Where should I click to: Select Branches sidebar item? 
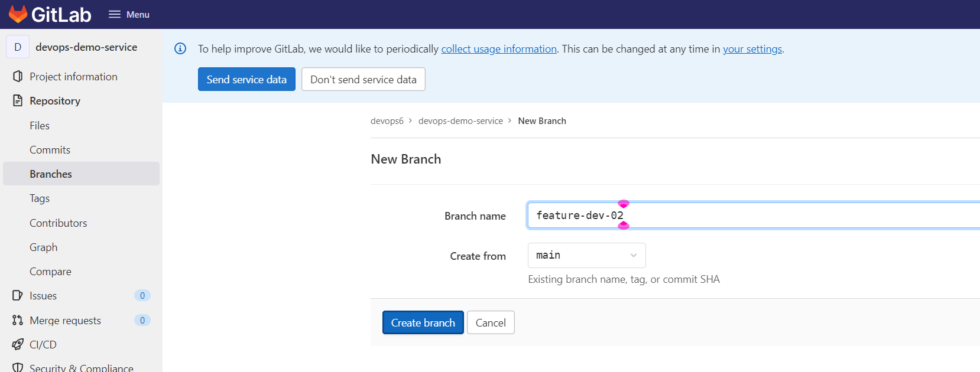click(x=81, y=174)
